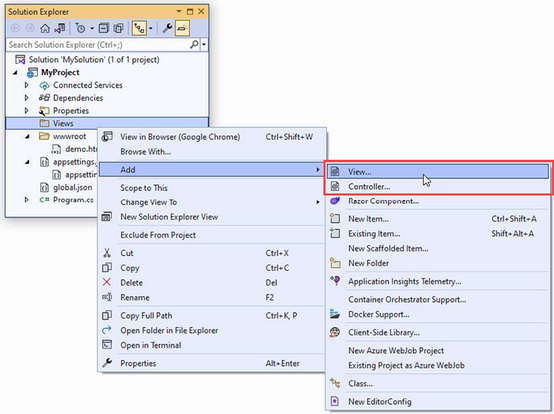Select Properties folder in the tree
554x414 pixels.
(71, 111)
